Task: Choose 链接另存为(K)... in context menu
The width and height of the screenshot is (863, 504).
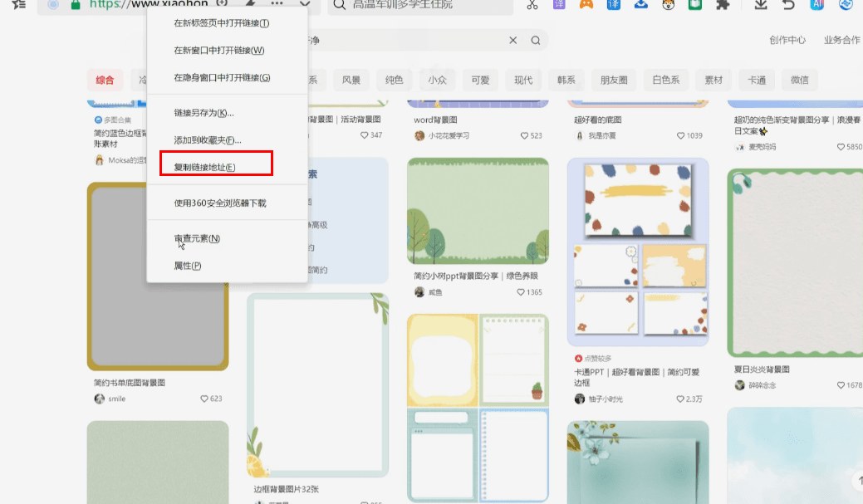Action: pos(203,113)
